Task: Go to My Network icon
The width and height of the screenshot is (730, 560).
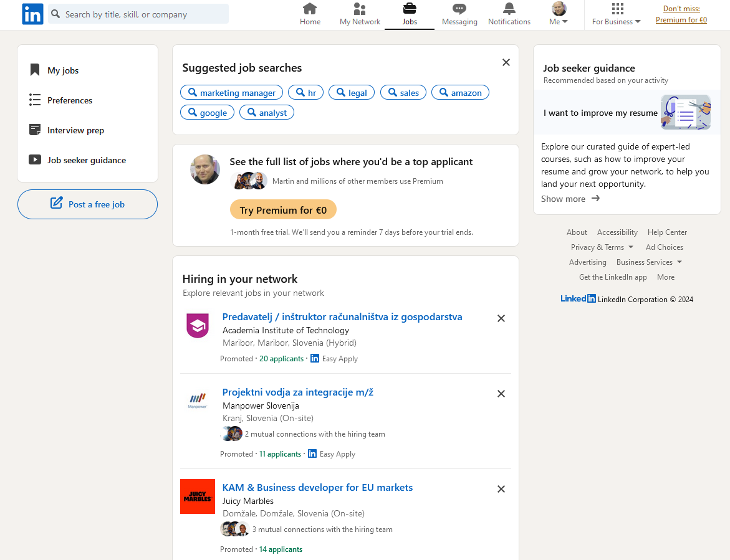Action: [360, 9]
